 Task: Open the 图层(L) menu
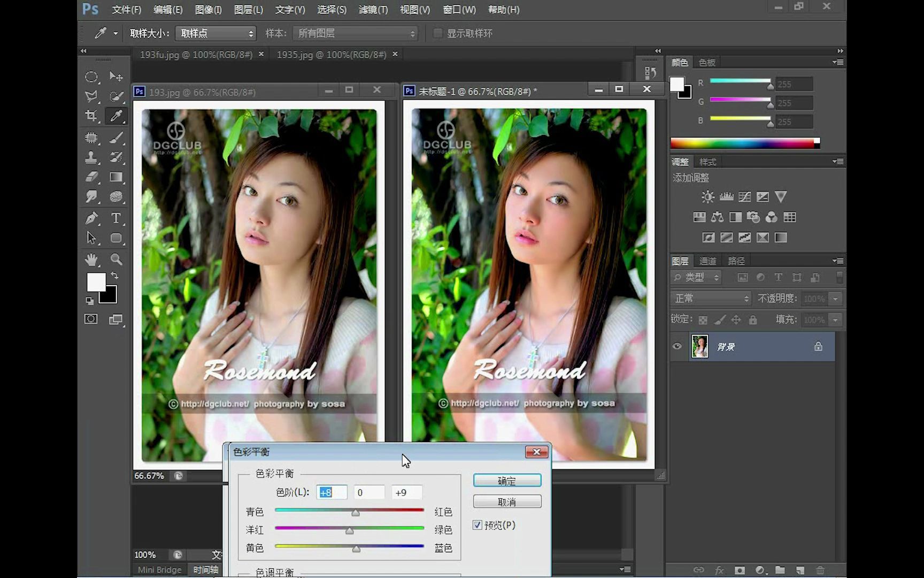pyautogui.click(x=249, y=10)
